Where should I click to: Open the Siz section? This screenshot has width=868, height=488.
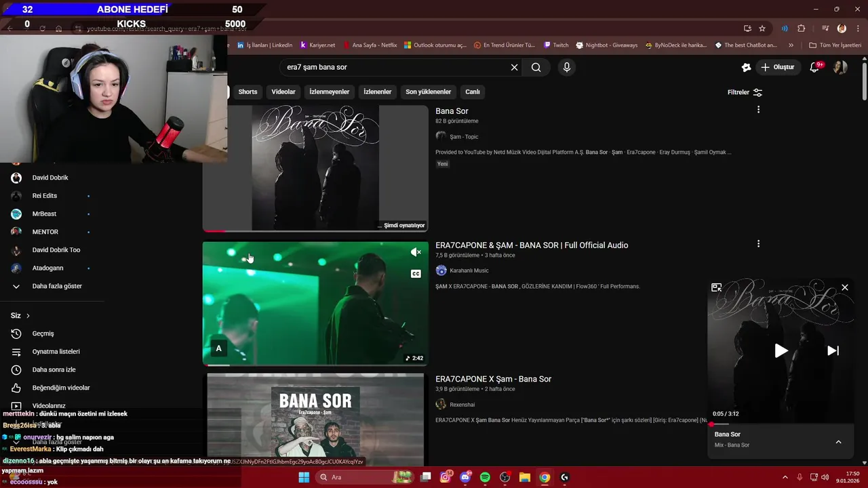(20, 316)
